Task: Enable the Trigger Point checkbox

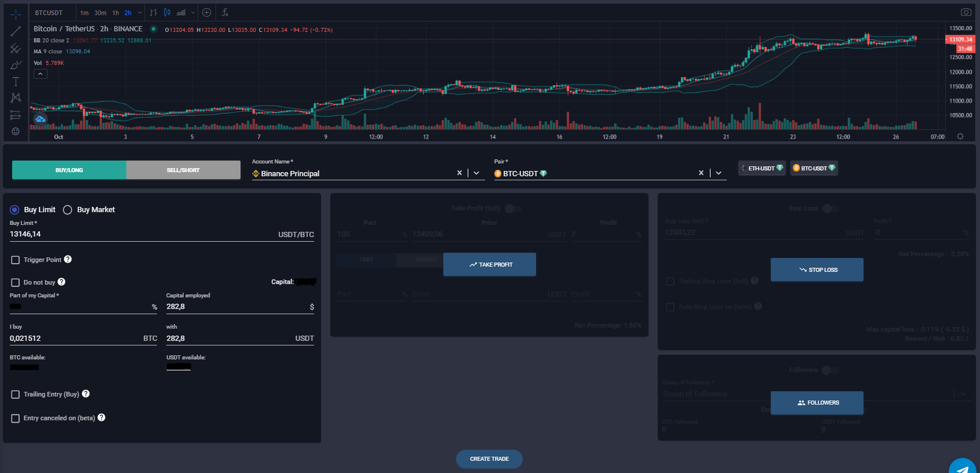Action: tap(16, 260)
